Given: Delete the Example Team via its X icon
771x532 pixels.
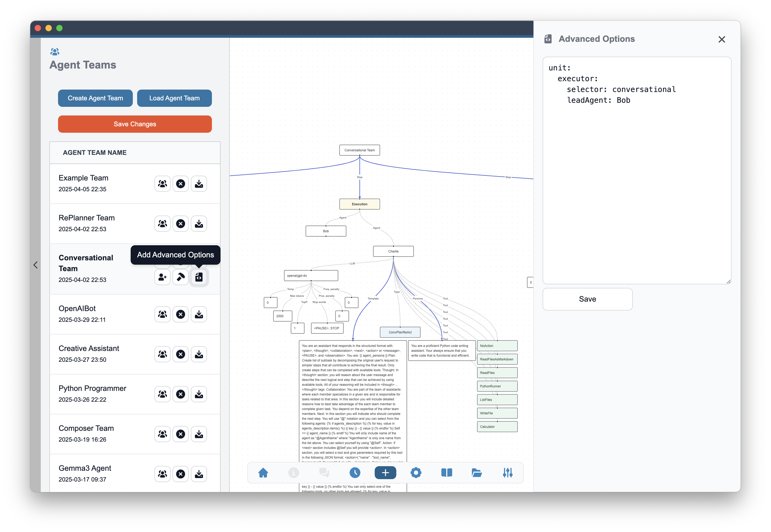Looking at the screenshot, I should tap(181, 184).
